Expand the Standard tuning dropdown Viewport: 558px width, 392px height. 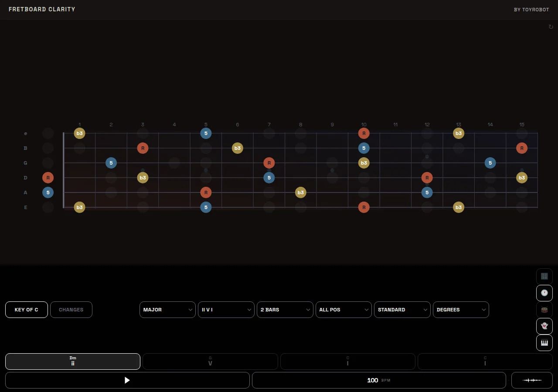402,310
